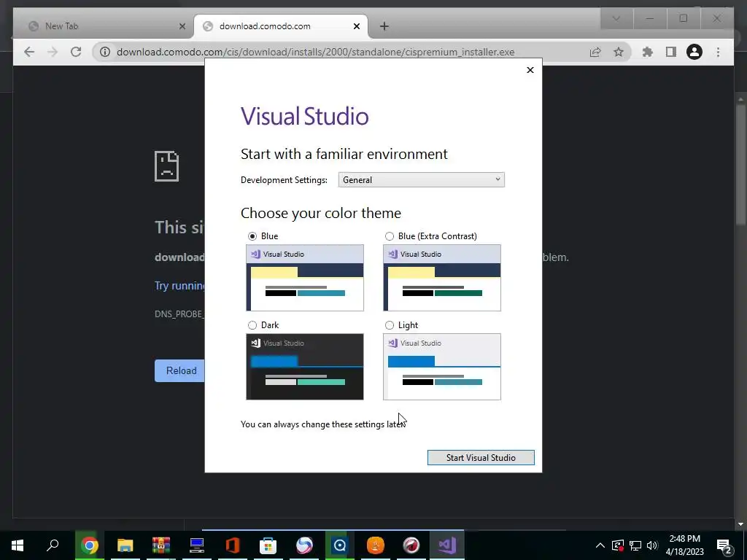Open the Development Settings dropdown
747x560 pixels.
(x=421, y=180)
